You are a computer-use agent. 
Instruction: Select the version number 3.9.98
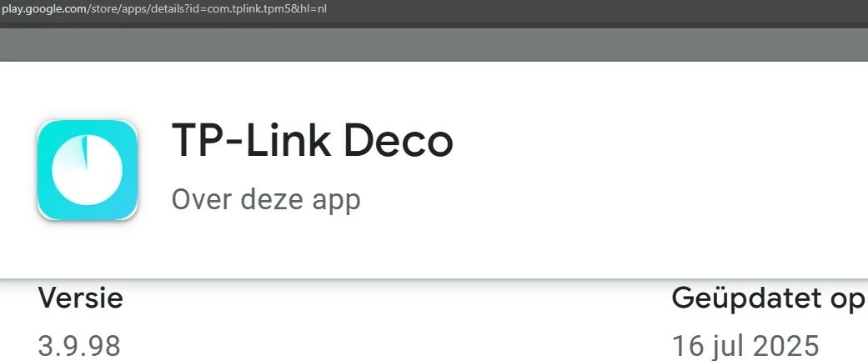[79, 346]
